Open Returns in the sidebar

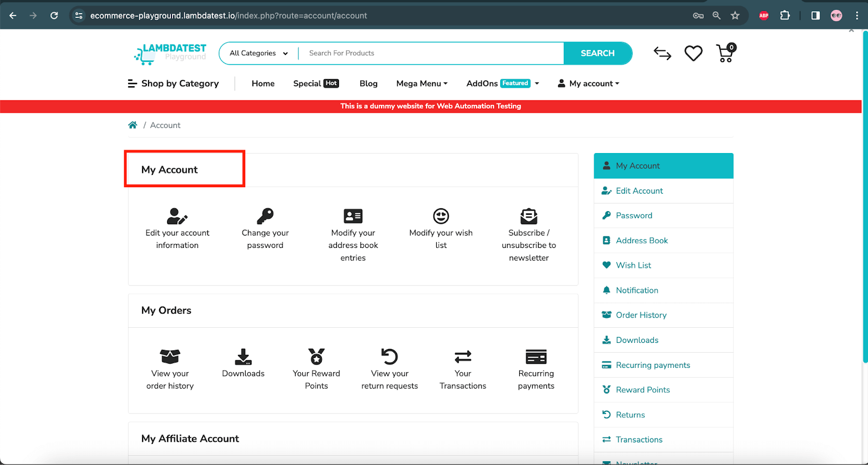pos(663,415)
